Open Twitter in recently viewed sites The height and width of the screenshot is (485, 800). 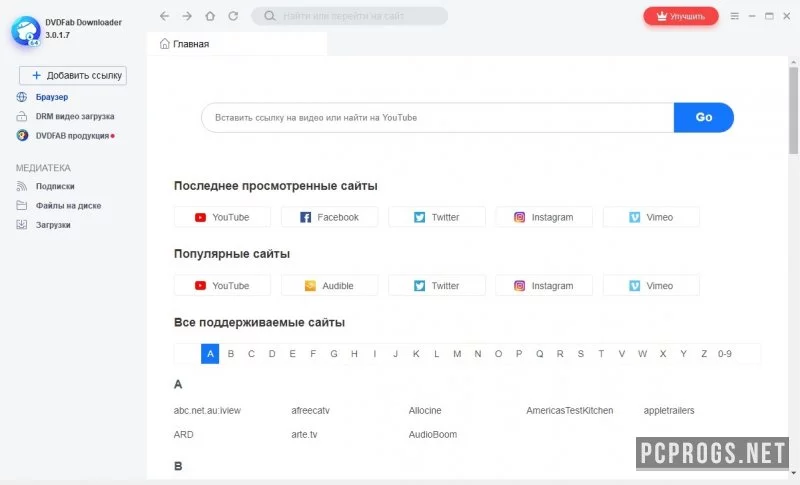click(x=437, y=217)
